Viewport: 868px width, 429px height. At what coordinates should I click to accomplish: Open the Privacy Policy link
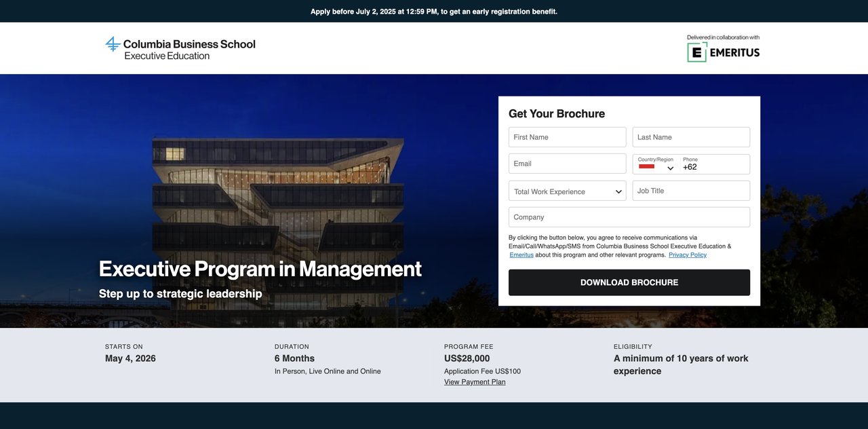(688, 255)
